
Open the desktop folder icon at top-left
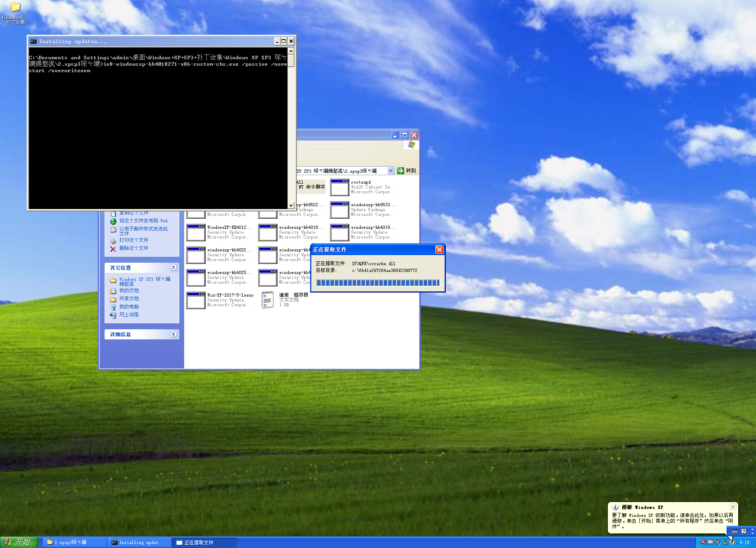click(15, 7)
